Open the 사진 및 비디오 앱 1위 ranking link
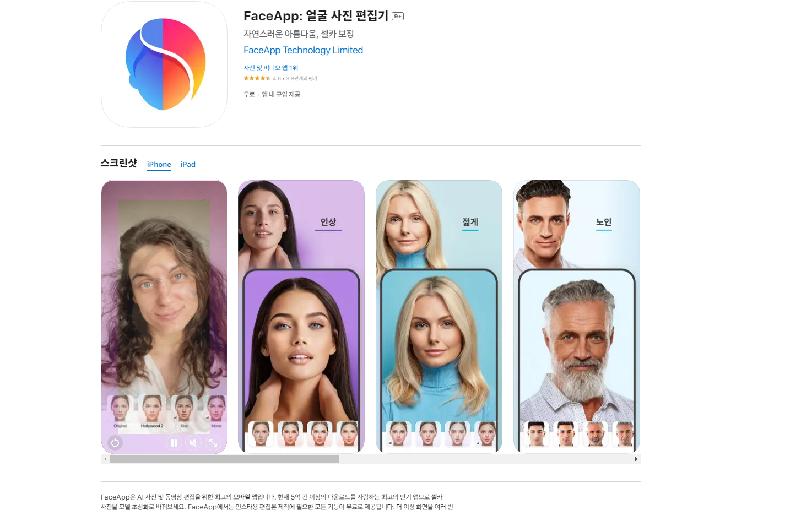 pyautogui.click(x=270, y=68)
